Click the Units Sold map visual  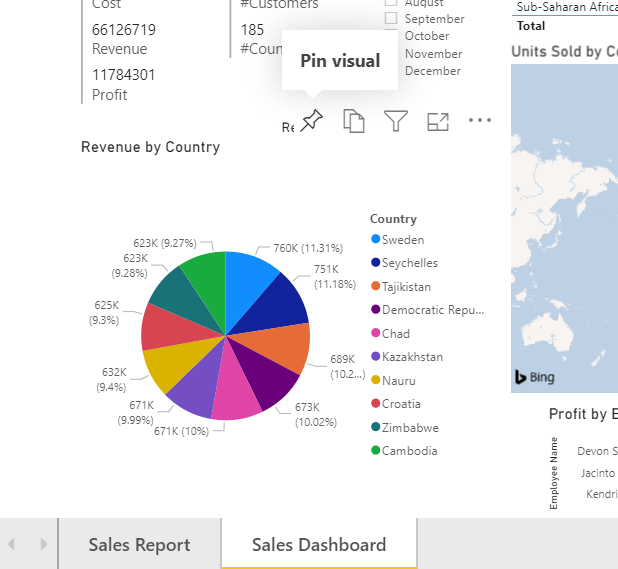[x=565, y=220]
